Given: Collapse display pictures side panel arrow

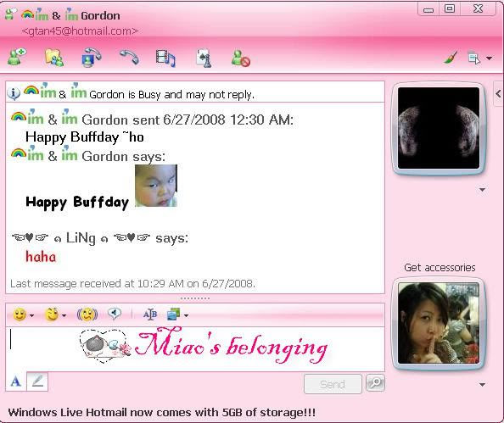Looking at the screenshot, I should pyautogui.click(x=499, y=94).
